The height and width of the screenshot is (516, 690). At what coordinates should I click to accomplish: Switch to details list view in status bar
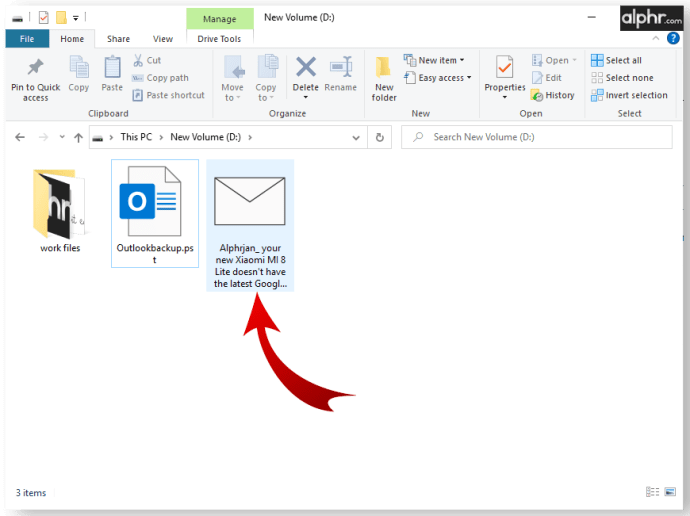click(x=652, y=492)
